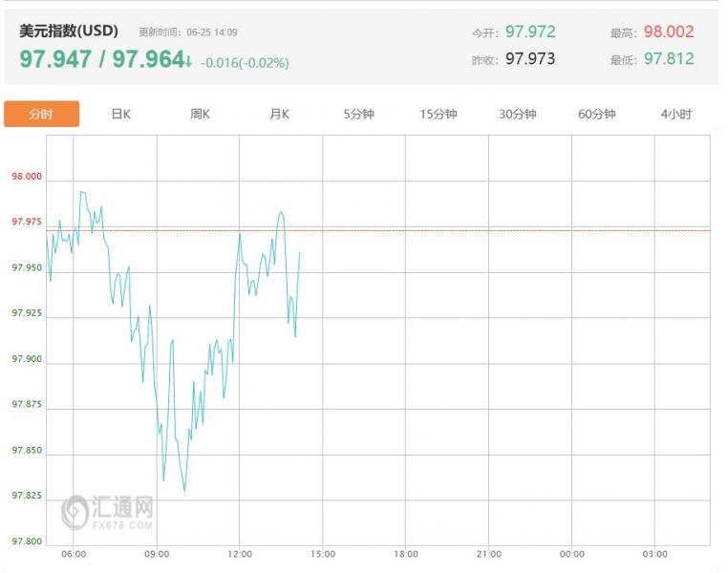Switch to 月K chart view
Screen dimensions: 728x573
pos(279,115)
